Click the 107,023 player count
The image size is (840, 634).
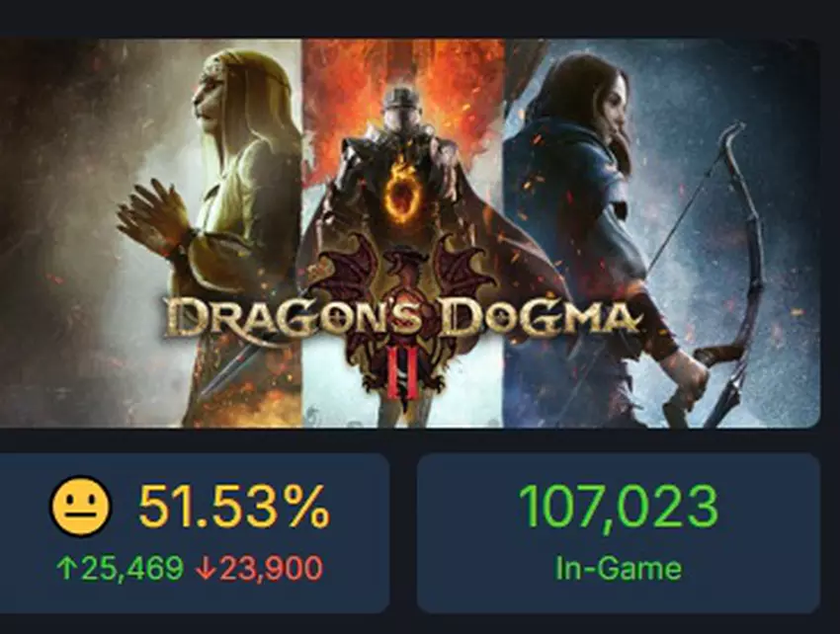tap(618, 507)
